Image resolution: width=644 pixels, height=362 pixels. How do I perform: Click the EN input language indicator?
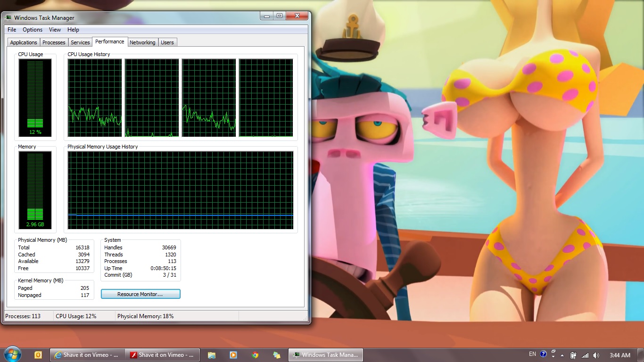click(x=532, y=354)
